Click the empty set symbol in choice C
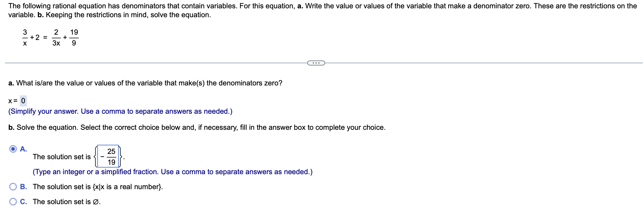Viewport: 644px width, 213px height. click(x=95, y=202)
